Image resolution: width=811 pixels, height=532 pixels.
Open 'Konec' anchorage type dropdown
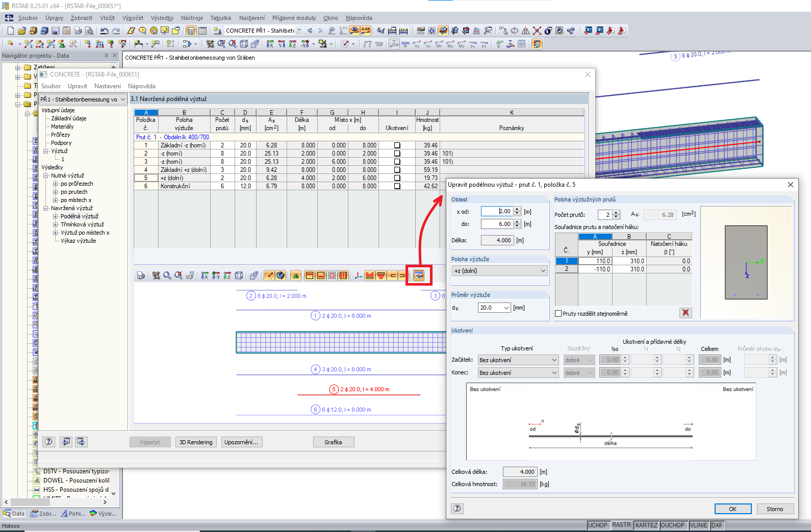click(x=518, y=373)
